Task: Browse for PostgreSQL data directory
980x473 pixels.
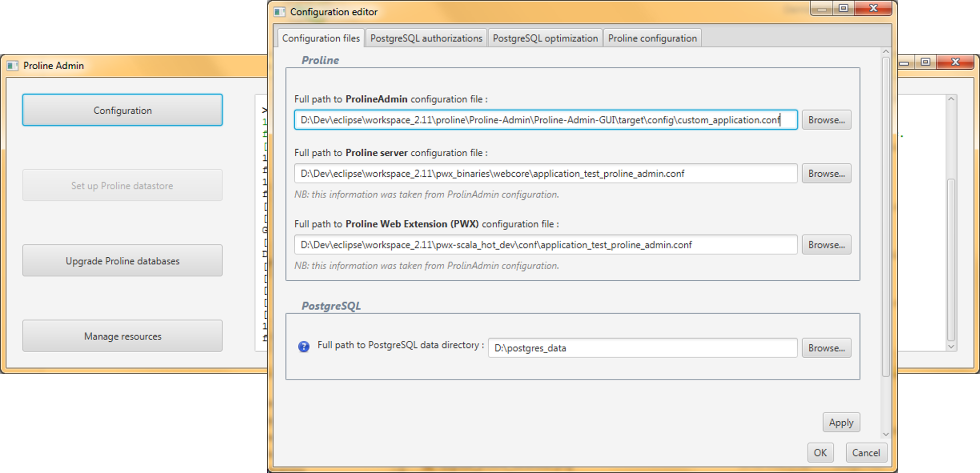Action: 826,348
